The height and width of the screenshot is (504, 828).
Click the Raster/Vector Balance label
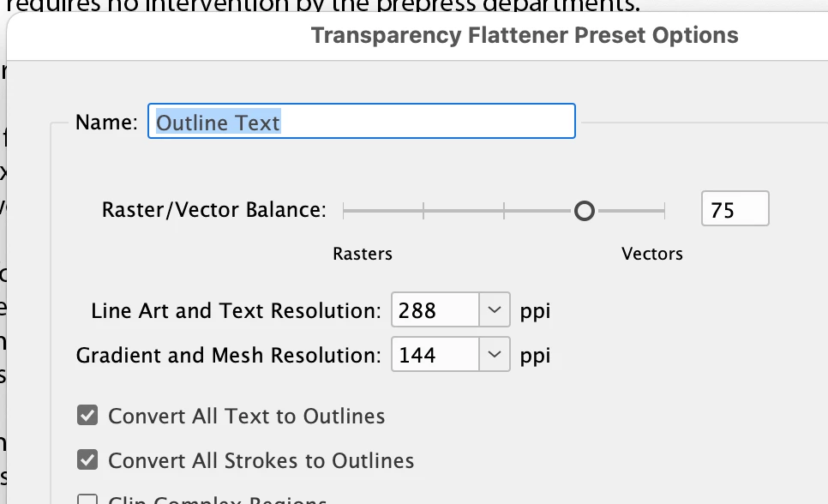tap(214, 210)
